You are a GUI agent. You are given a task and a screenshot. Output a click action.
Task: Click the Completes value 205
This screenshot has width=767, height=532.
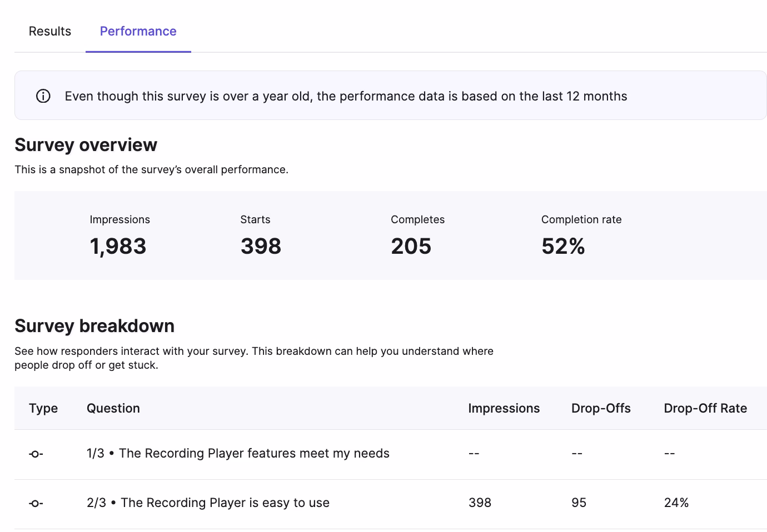pyautogui.click(x=411, y=247)
